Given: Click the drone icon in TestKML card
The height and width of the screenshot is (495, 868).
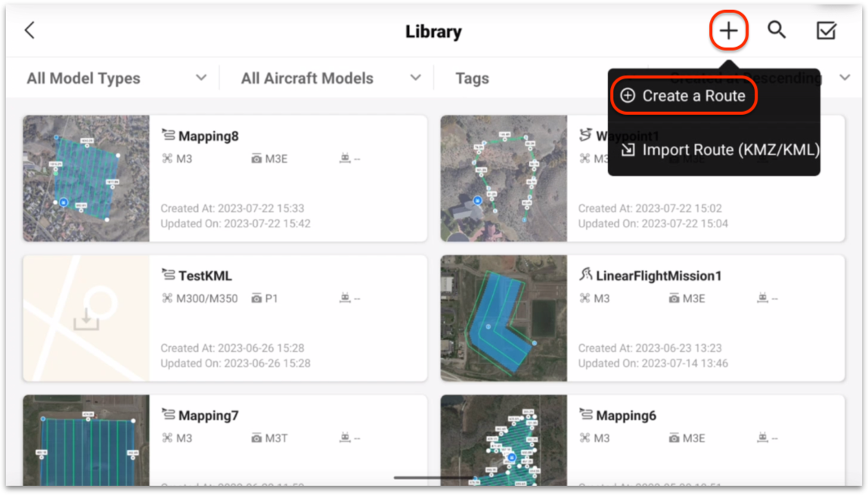Looking at the screenshot, I should 167,298.
